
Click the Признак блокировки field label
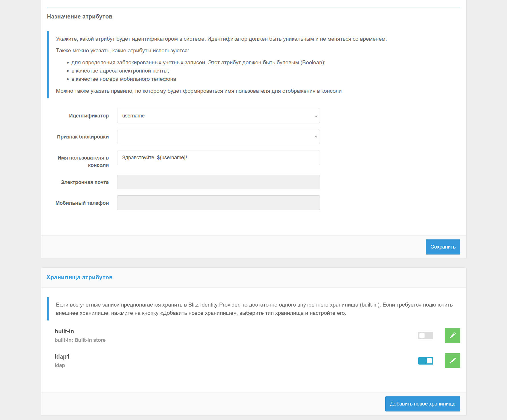click(83, 137)
